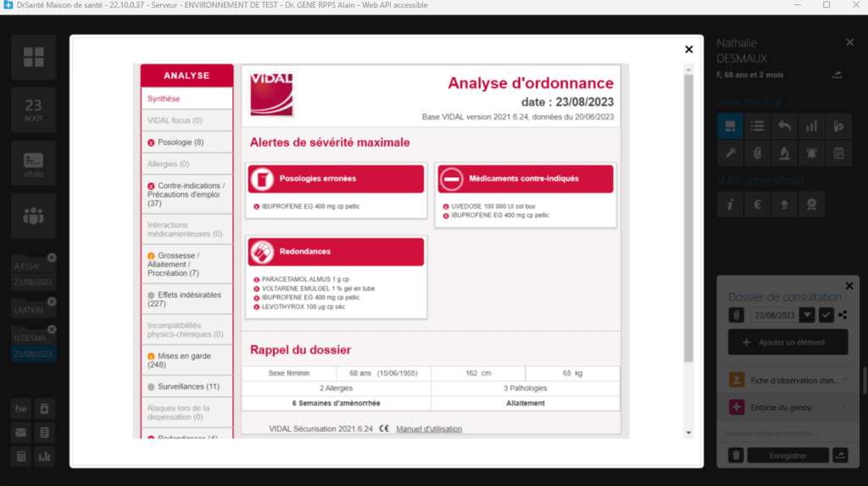Click the fse button in bottom left
The width and height of the screenshot is (868, 486).
[23, 408]
